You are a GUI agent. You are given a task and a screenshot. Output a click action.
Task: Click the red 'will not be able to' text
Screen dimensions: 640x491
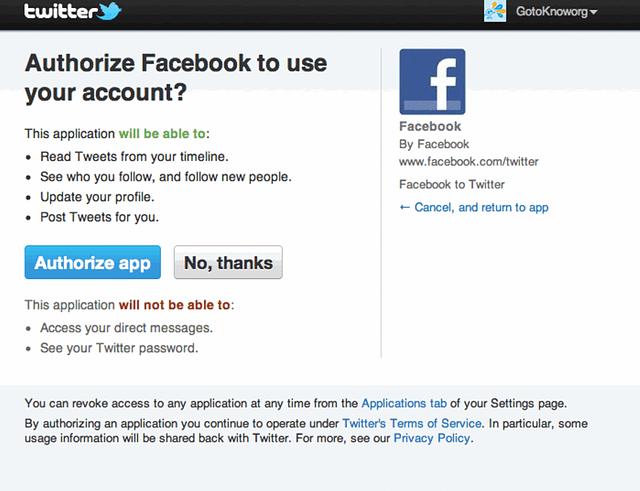[x=175, y=305]
